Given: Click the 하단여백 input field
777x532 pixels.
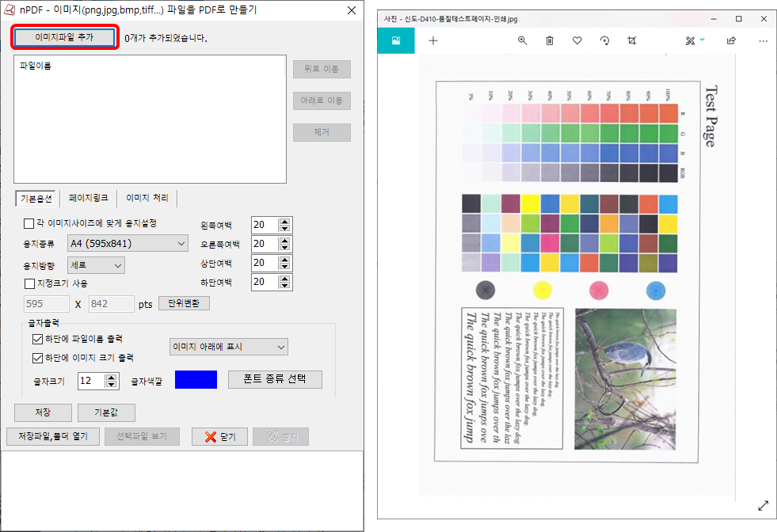Looking at the screenshot, I should [265, 282].
